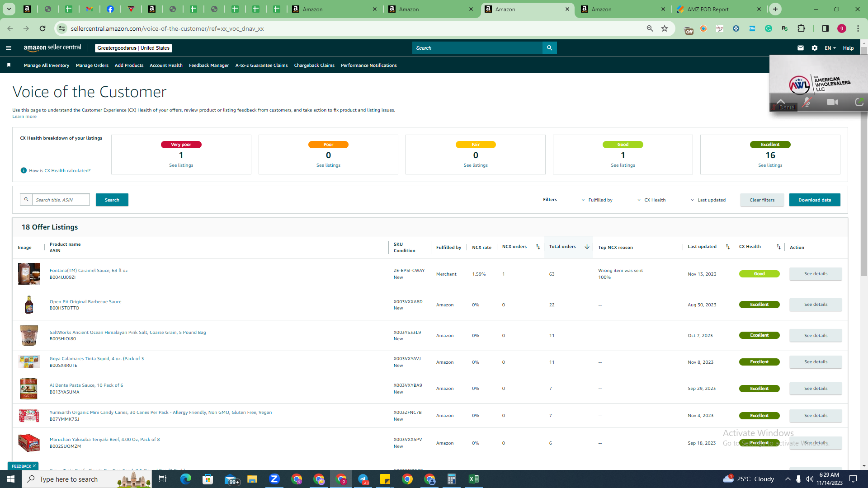Click the Download data button
This screenshot has width=868, height=488.
pyautogui.click(x=815, y=200)
